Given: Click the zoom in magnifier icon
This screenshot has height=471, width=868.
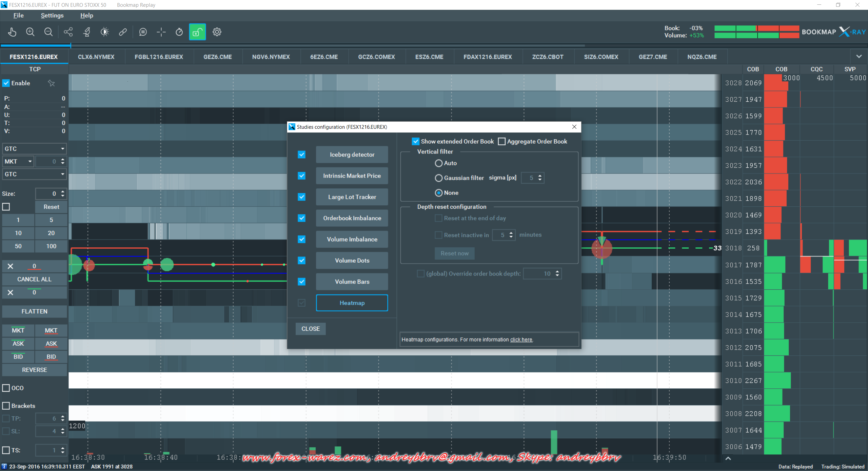Looking at the screenshot, I should 30,32.
